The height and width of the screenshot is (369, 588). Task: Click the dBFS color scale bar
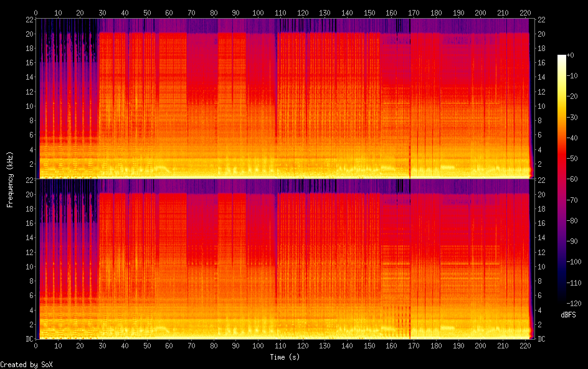(562, 179)
